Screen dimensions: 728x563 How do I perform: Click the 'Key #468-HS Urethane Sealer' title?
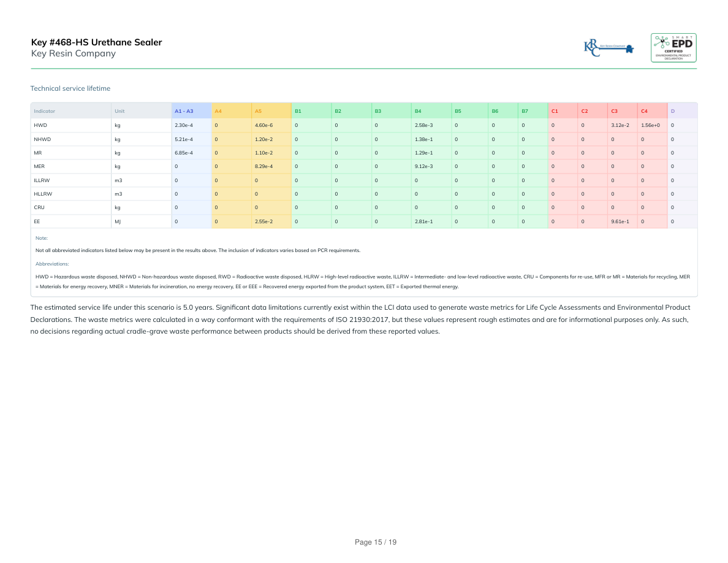click(x=96, y=42)
